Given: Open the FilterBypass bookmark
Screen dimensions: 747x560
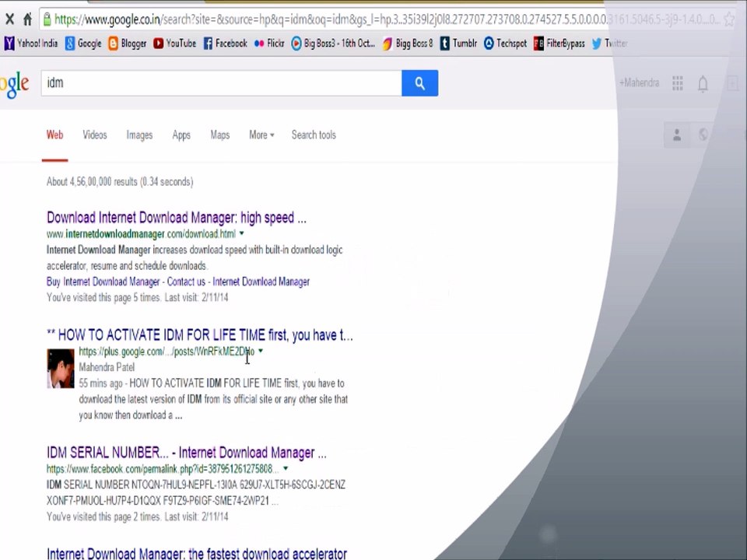Looking at the screenshot, I should (x=559, y=44).
